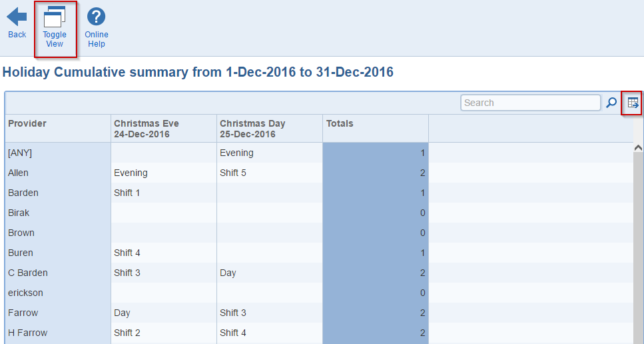Screen dimensions: 644x344
Task: Click Barden's Shift 1 cell
Action: 164,193
